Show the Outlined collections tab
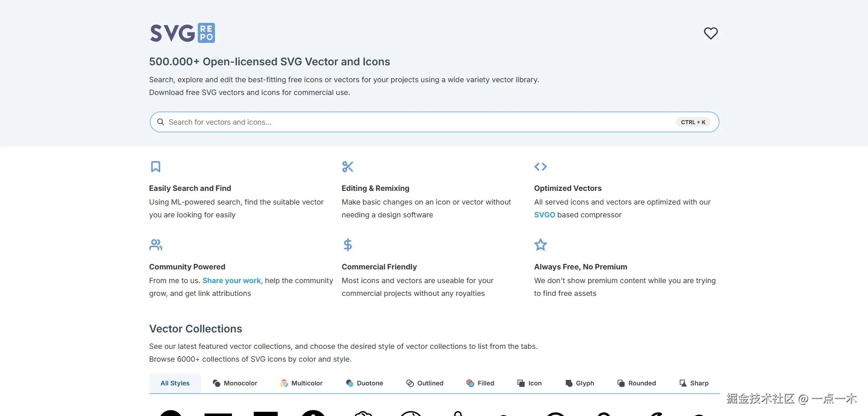Image resolution: width=868 pixels, height=416 pixels. [x=425, y=383]
